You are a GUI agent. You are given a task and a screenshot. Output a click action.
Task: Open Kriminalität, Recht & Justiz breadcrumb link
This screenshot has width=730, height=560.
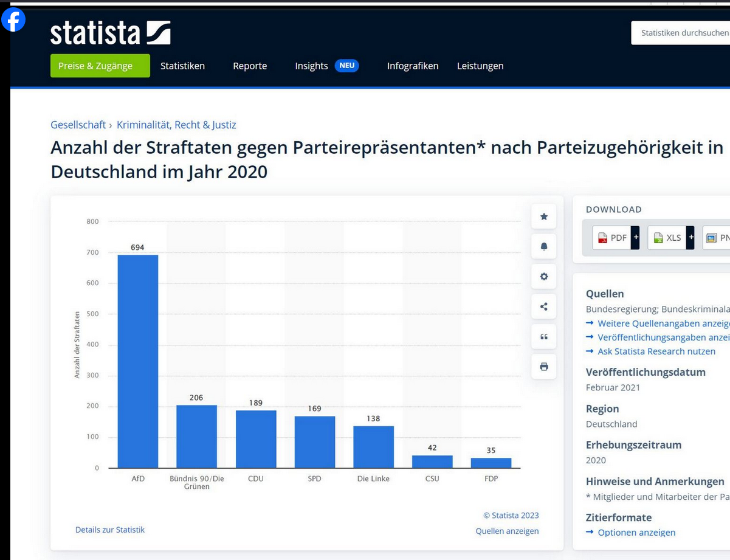coord(176,125)
